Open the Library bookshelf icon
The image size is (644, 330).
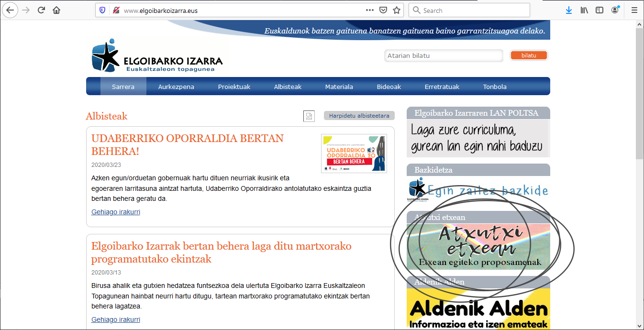pos(584,10)
